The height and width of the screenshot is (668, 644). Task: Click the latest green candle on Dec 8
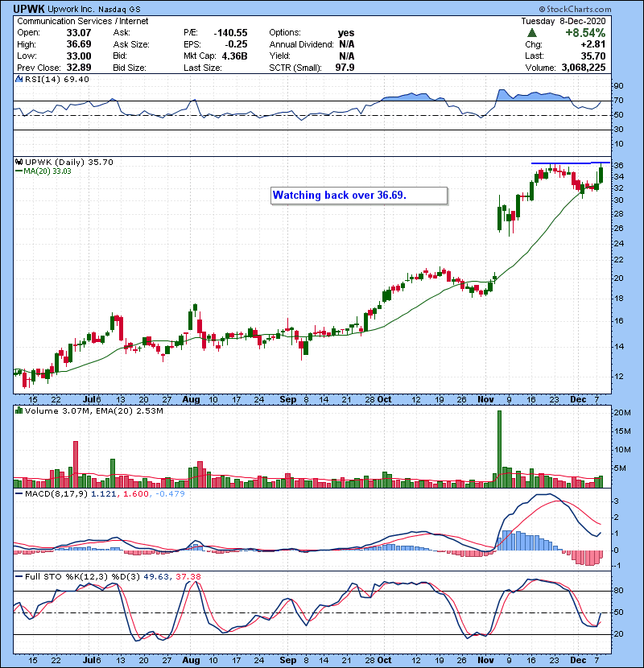pyautogui.click(x=601, y=175)
